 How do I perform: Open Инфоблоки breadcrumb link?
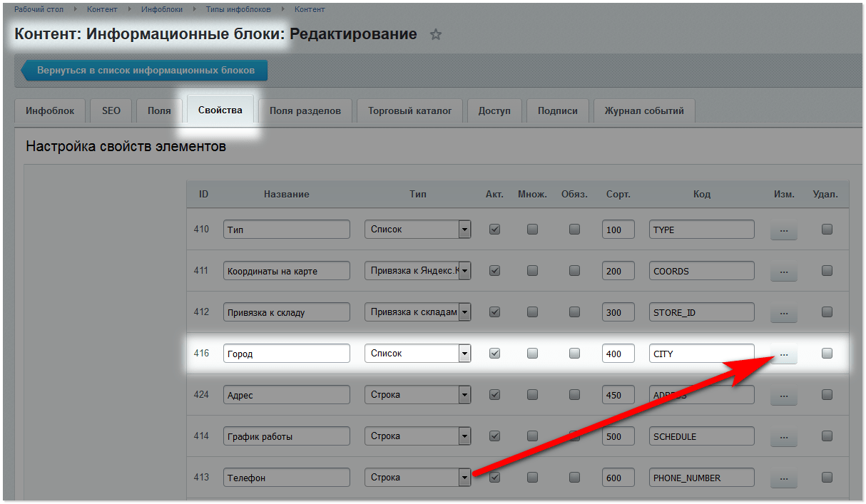coord(161,9)
